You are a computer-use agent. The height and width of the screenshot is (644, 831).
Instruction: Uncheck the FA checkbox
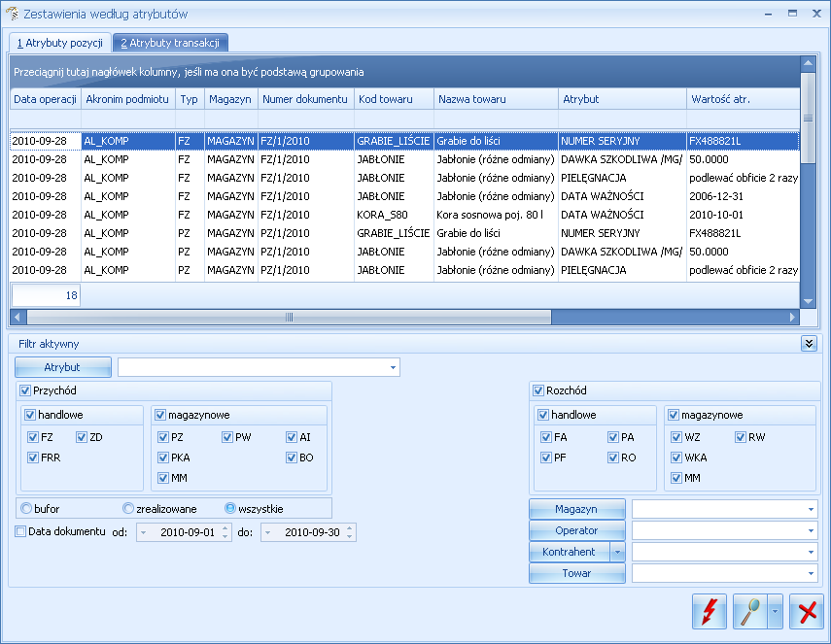pyautogui.click(x=546, y=437)
